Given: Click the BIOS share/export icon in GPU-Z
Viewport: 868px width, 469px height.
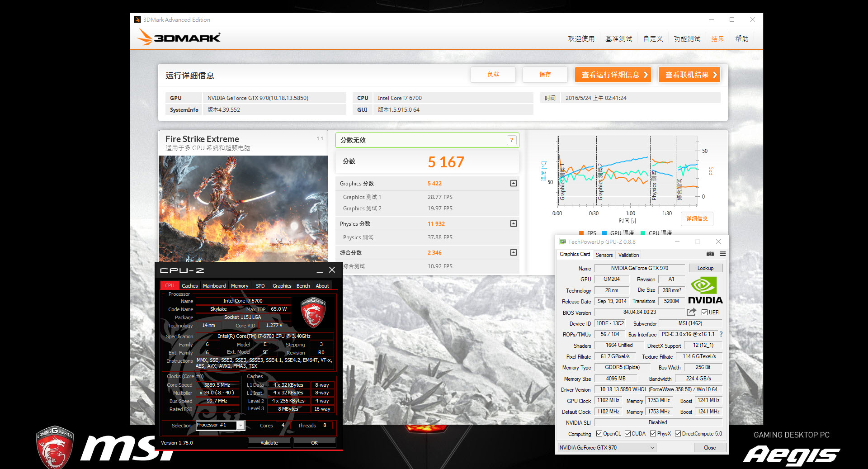Looking at the screenshot, I should point(691,312).
